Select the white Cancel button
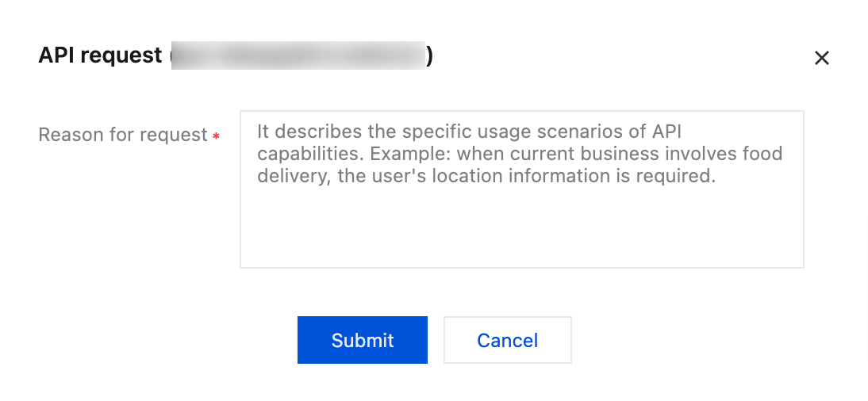Viewport: 868px width, 401px height. pyautogui.click(x=507, y=340)
